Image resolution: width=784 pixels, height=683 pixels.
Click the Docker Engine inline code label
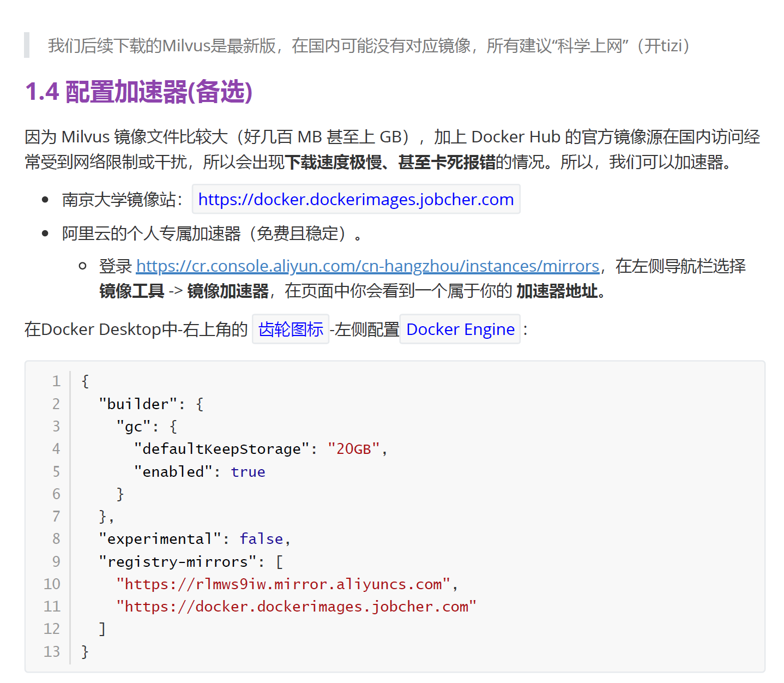(x=460, y=329)
